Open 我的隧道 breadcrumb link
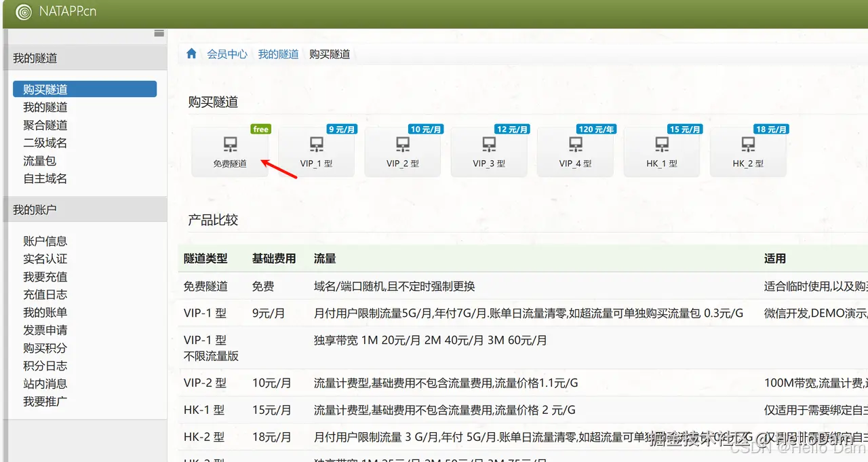Viewport: 868px width, 462px height. click(278, 54)
